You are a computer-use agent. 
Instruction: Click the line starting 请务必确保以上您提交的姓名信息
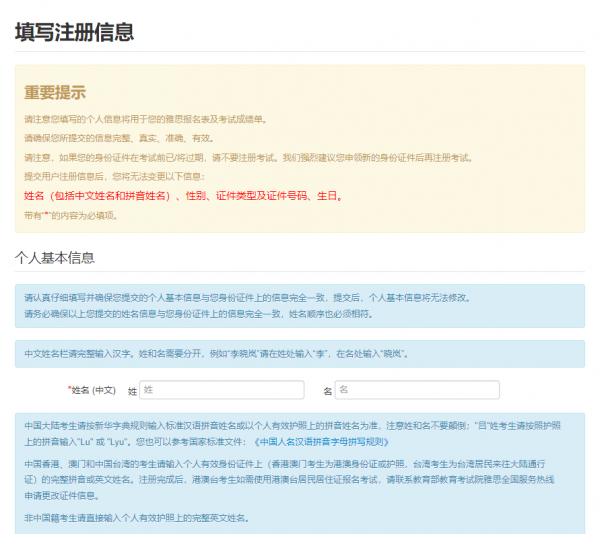[199, 314]
